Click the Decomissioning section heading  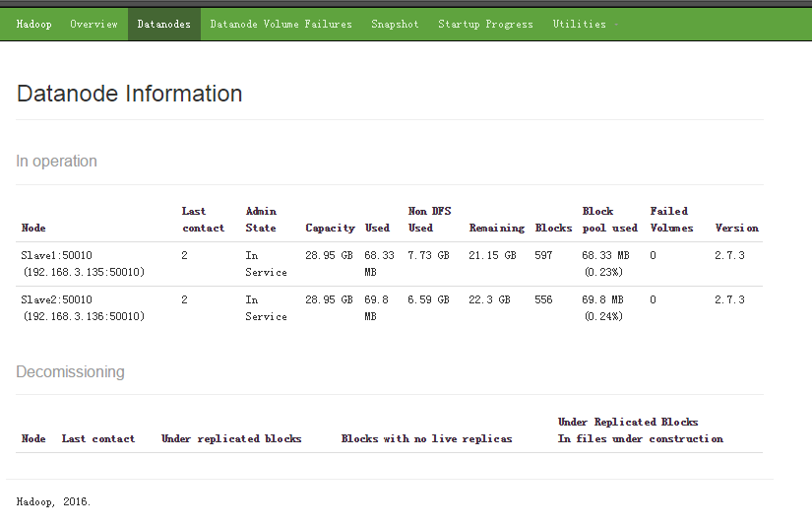pos(70,371)
